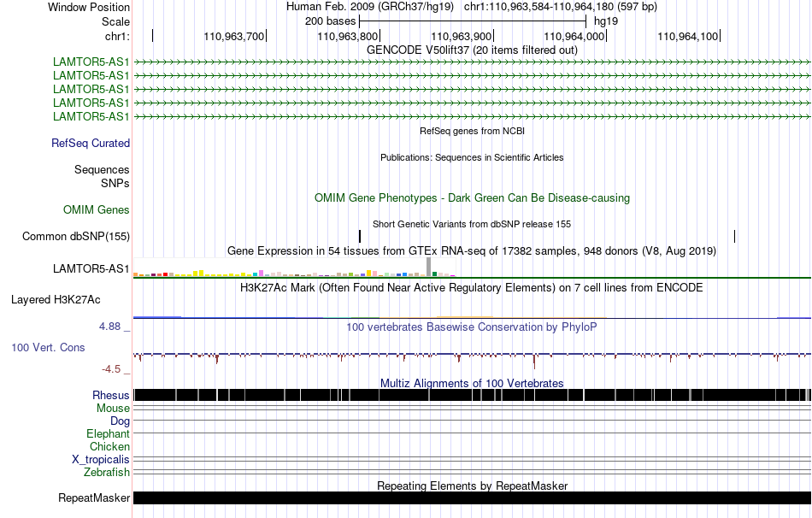Image resolution: width=812 pixels, height=518 pixels.
Task: Click the Common dbSNP(155) track label
Action: pos(75,236)
